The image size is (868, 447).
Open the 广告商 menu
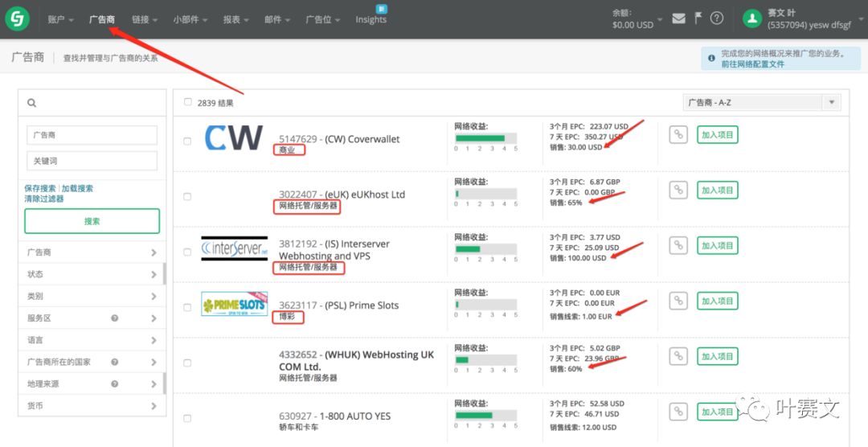[102, 19]
